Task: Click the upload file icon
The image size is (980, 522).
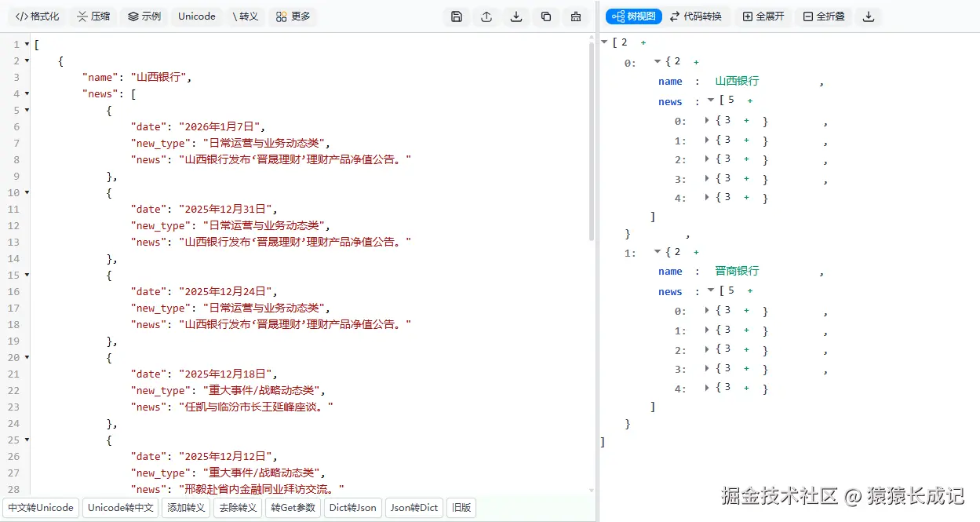Action: 486,16
